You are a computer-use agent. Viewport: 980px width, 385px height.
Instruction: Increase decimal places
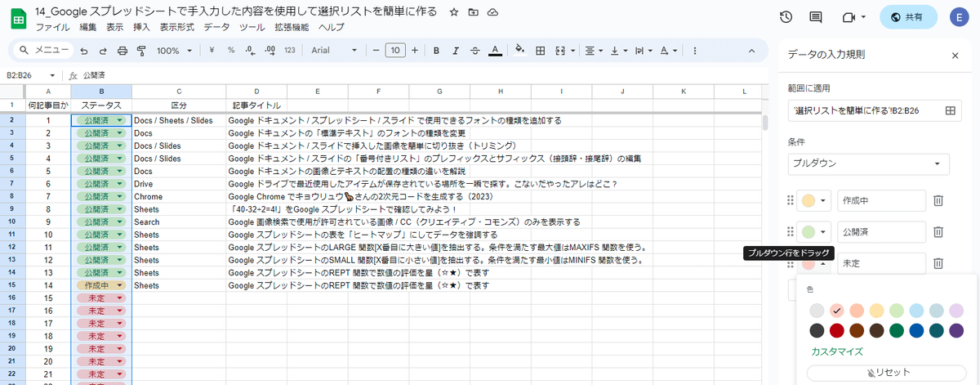click(270, 51)
